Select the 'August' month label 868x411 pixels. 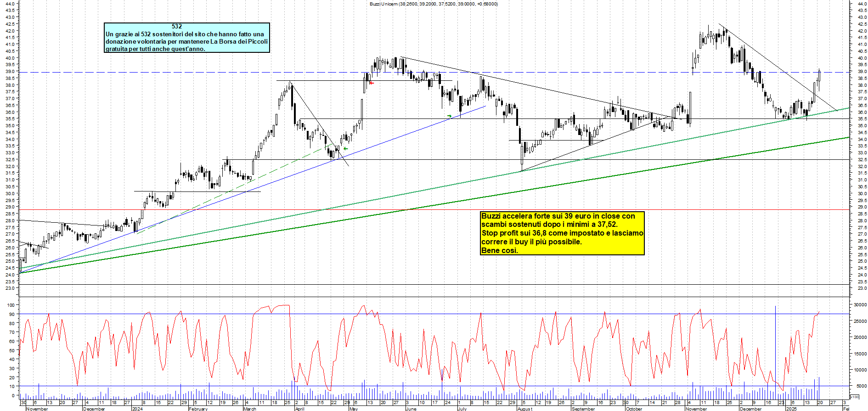[524, 409]
